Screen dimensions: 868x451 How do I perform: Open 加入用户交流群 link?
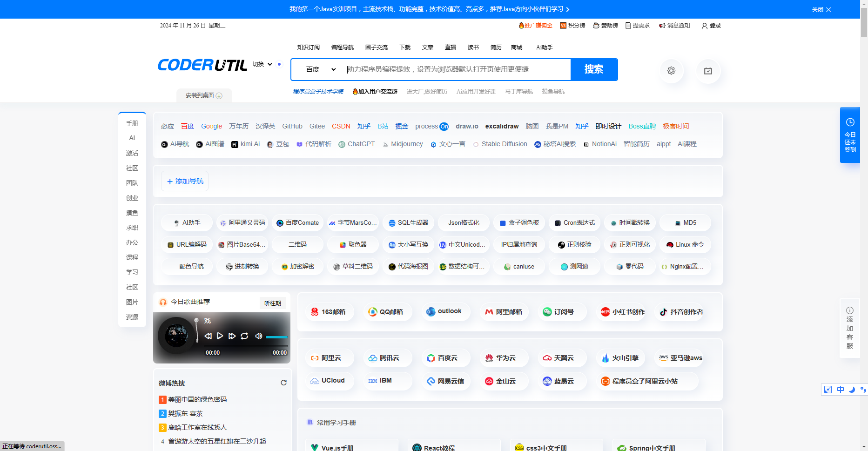pos(375,92)
